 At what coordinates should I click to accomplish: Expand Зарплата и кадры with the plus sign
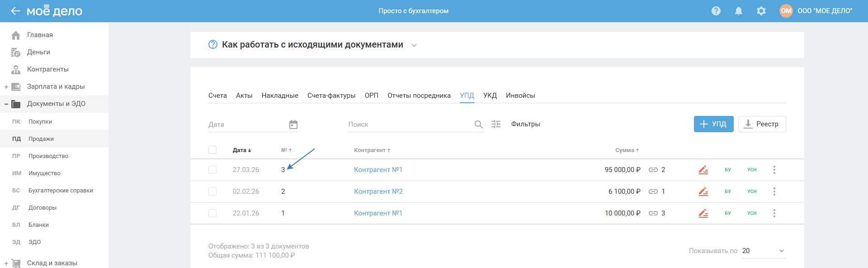6,87
